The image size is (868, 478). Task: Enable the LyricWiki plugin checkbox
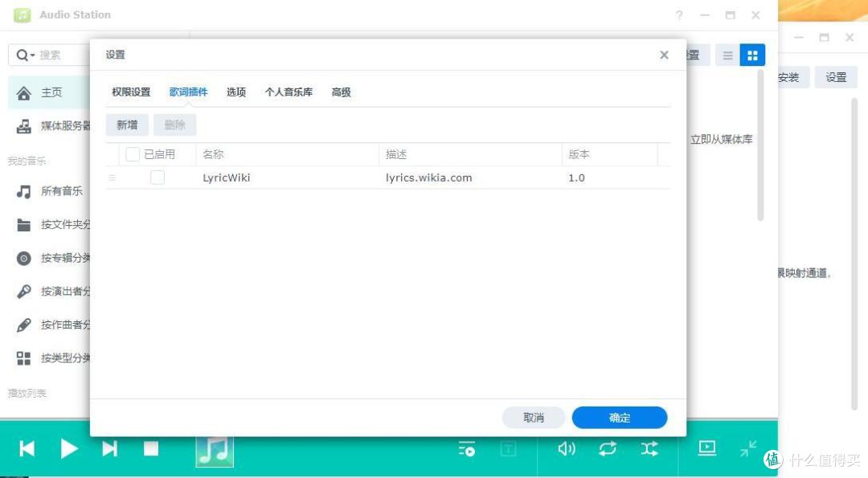coord(158,178)
